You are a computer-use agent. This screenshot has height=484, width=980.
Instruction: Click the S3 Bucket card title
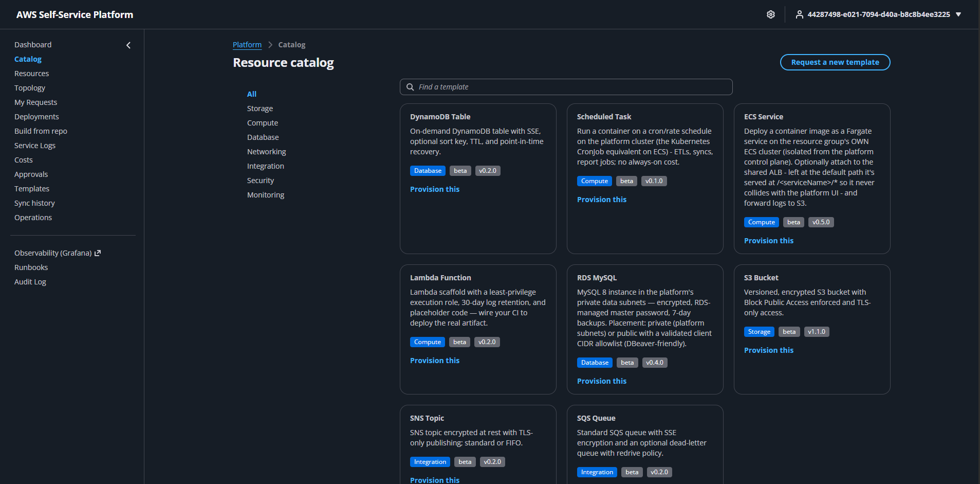[x=761, y=278]
